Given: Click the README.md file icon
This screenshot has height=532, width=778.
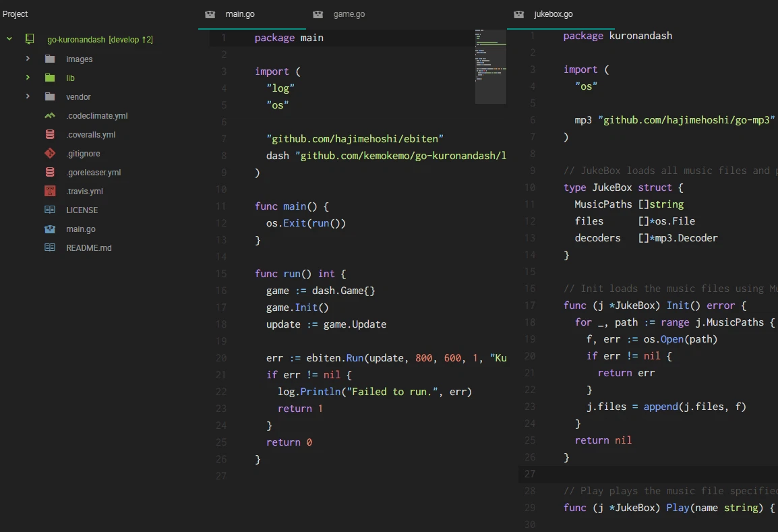Looking at the screenshot, I should pyautogui.click(x=49, y=247).
